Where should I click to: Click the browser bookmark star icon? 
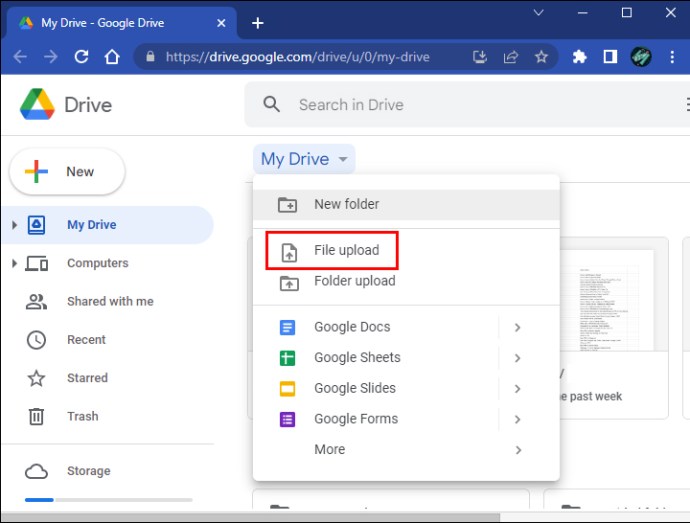(x=541, y=57)
